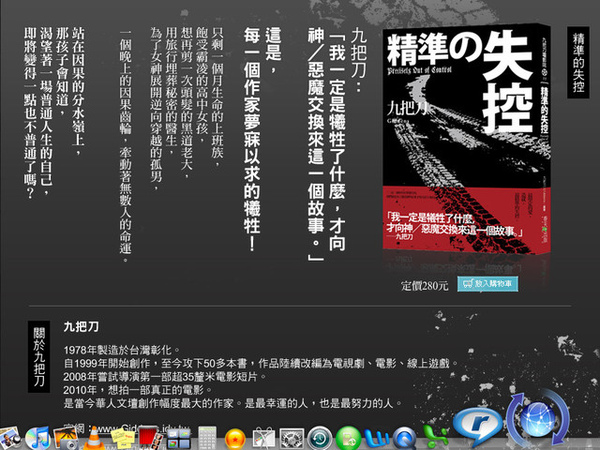Image resolution: width=600 pixels, height=450 pixels.
Task: Click vertical line 即將變得一點也不普通了嗎
Action: coord(30,113)
